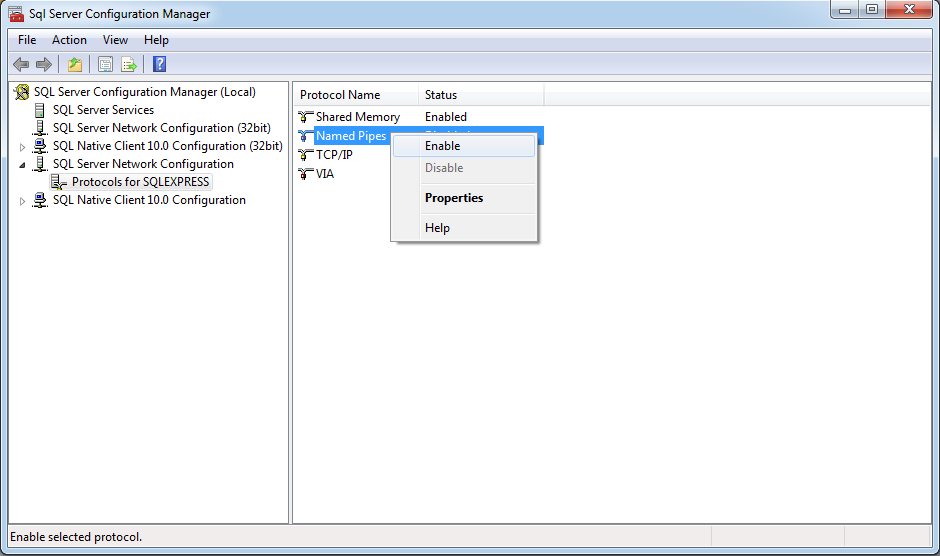The height and width of the screenshot is (556, 940).
Task: Expand SQL Native Client 10.0 Configuration (32bit)
Action: click(x=22, y=147)
